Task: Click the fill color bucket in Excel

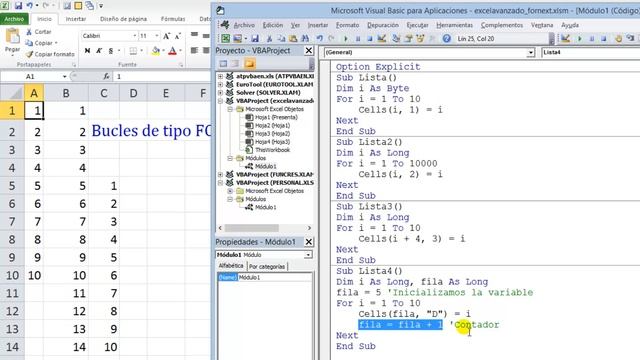Action: (x=155, y=51)
